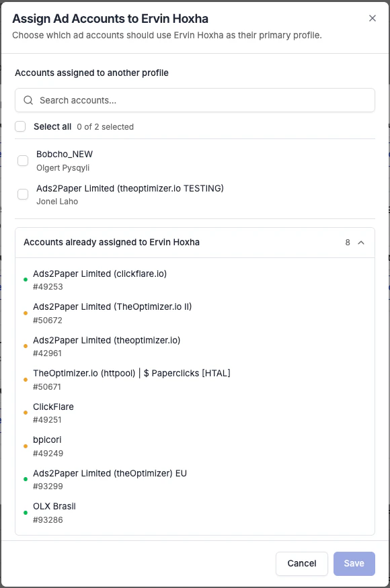This screenshot has height=588, width=390.
Task: Click green status dot for theOptimizer EU
Action: tap(26, 479)
